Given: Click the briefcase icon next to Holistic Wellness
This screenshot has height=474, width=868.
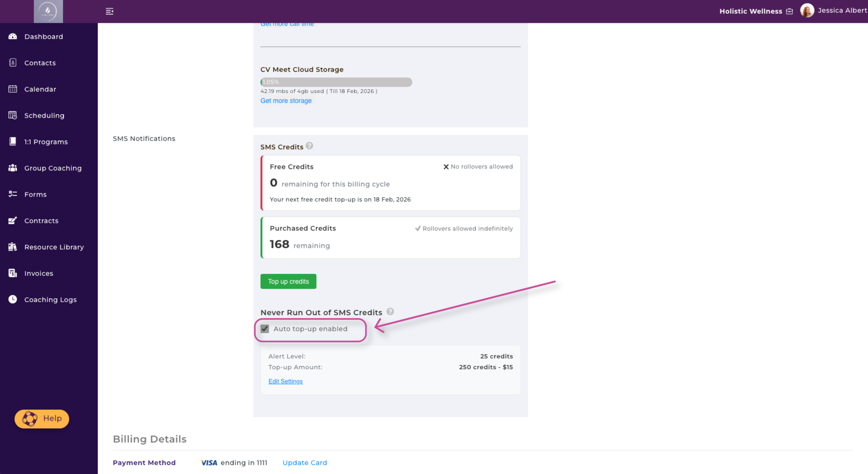Looking at the screenshot, I should point(789,12).
